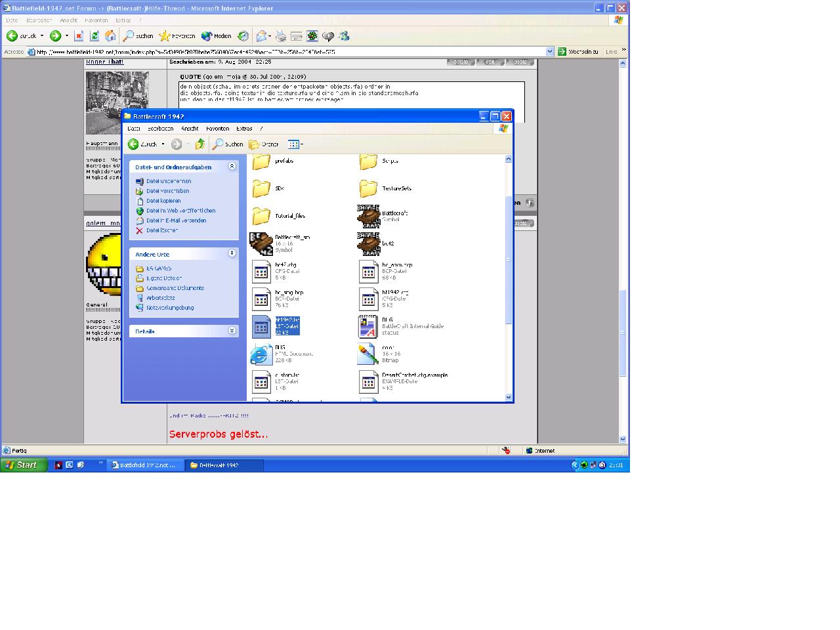
Task: Click Datei kopieren task link
Action: 163,201
